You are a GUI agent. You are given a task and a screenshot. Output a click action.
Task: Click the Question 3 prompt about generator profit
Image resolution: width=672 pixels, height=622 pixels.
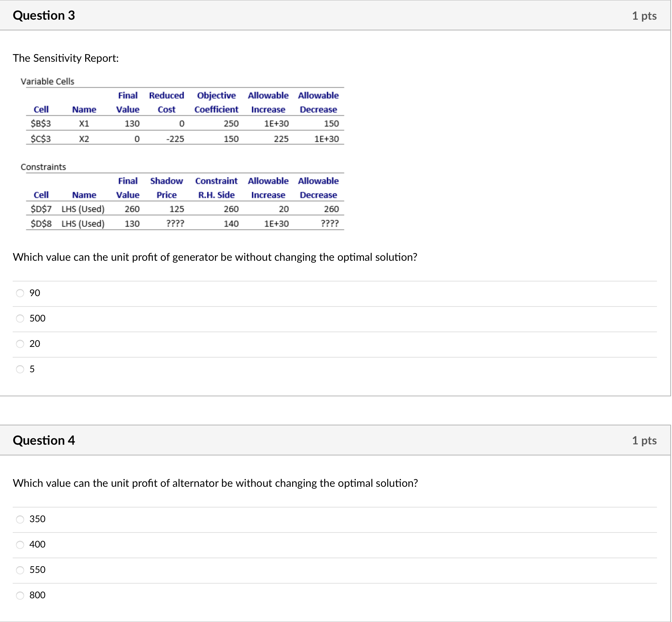215,257
